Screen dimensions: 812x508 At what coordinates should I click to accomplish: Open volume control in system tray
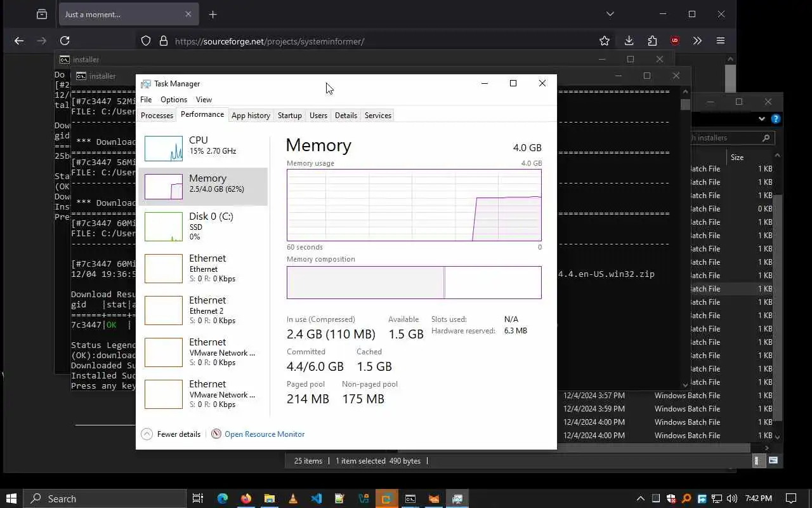click(x=733, y=498)
